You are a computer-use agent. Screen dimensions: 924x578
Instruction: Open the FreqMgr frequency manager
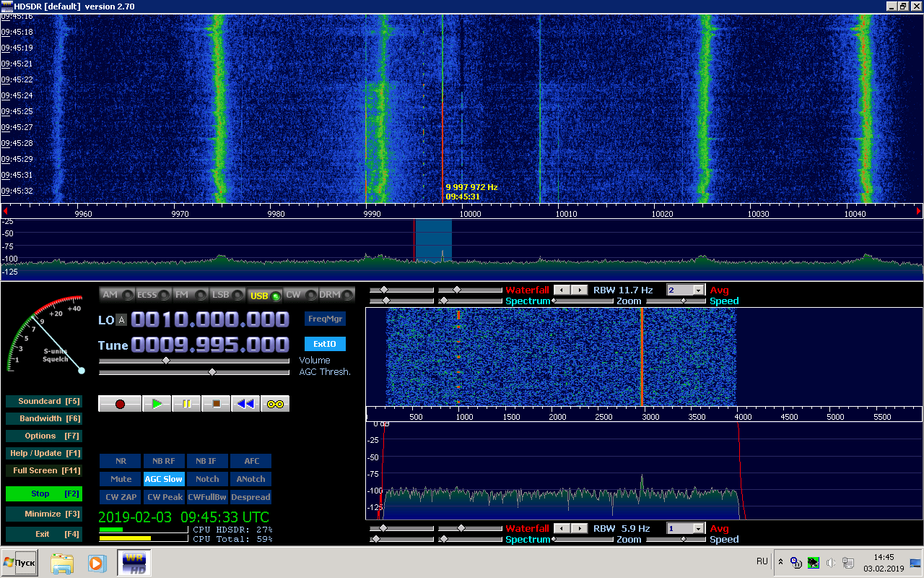[325, 319]
